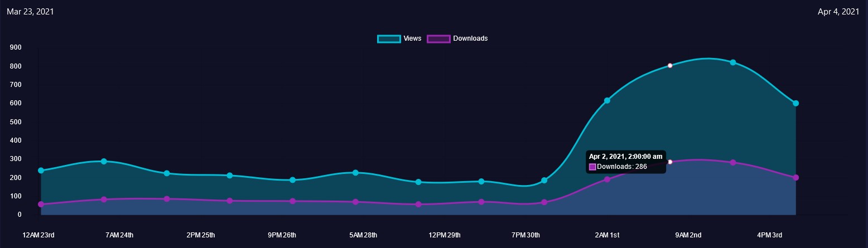The image size is (868, 248).
Task: Click the last Downloads data point at far right
Action: click(795, 178)
